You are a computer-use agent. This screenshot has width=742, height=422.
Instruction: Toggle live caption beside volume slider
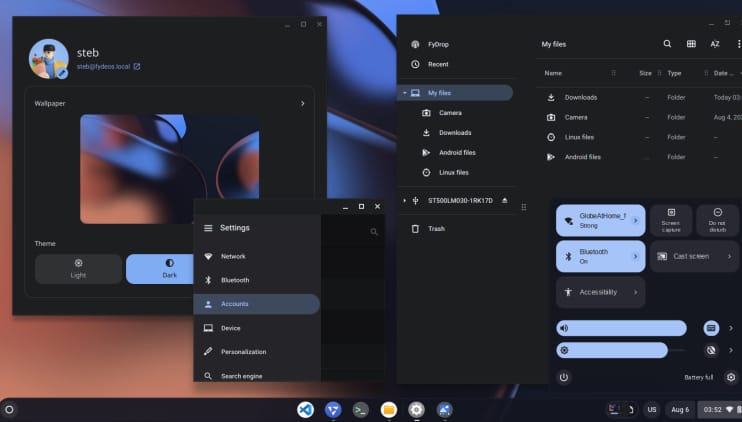[x=711, y=328]
